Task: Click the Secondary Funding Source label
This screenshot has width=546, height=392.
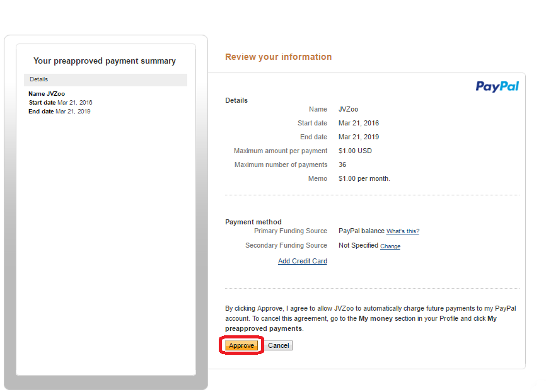Action: point(286,245)
